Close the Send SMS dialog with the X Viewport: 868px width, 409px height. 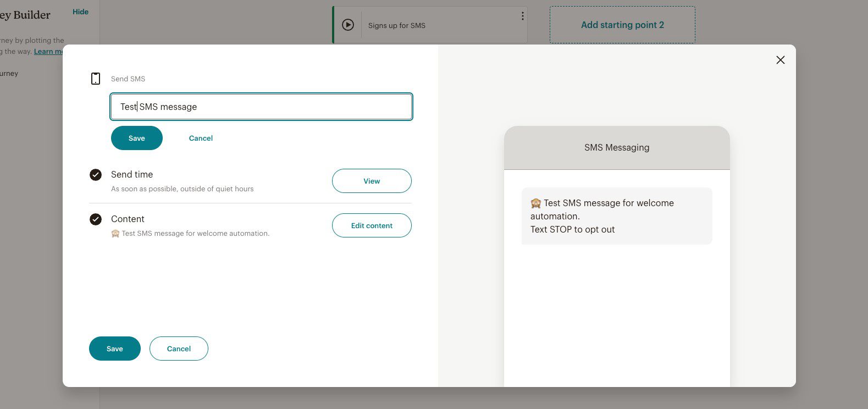click(x=780, y=60)
